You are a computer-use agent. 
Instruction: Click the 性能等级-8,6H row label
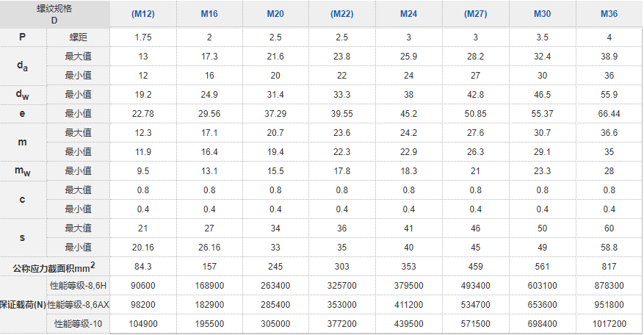coord(77,285)
